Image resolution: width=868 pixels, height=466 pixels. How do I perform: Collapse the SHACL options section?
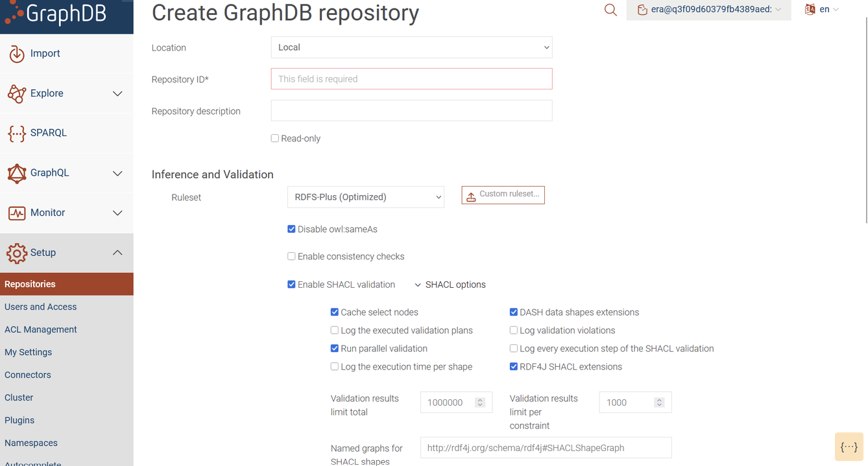tap(450, 285)
